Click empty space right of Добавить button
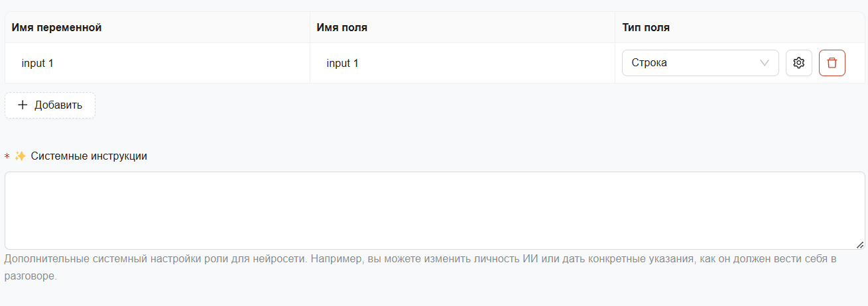Image resolution: width=868 pixels, height=306 pixels. point(464,105)
